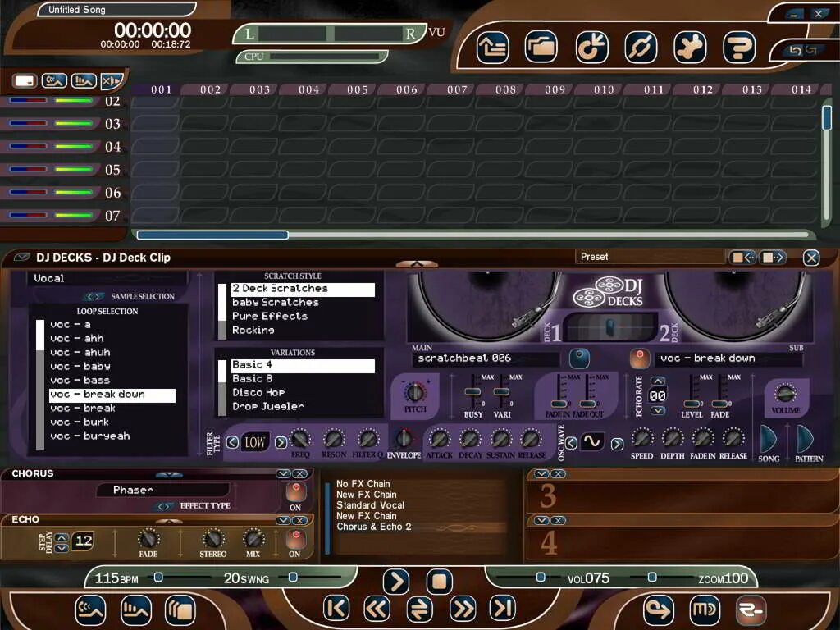Open help with the question mark icon
840x630 pixels.
(739, 47)
